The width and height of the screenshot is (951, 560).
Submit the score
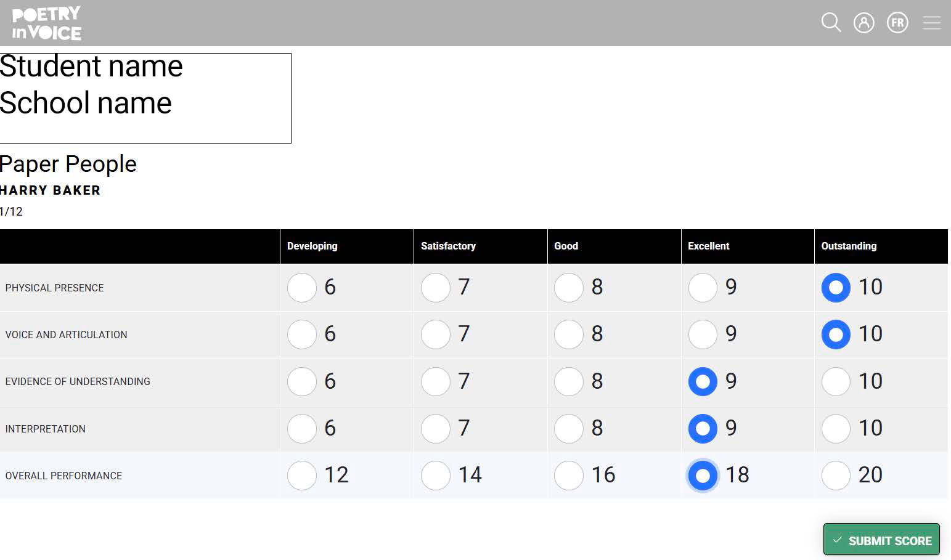click(881, 540)
